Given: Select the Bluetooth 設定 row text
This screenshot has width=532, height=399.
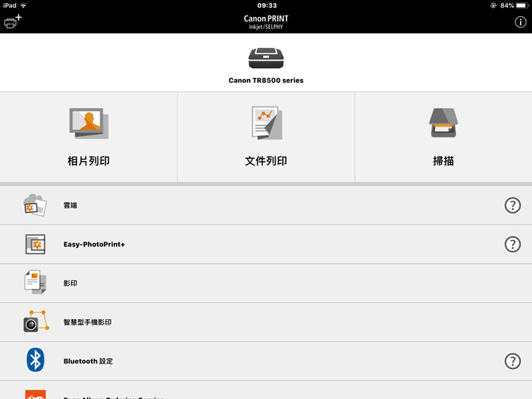Looking at the screenshot, I should (x=88, y=361).
